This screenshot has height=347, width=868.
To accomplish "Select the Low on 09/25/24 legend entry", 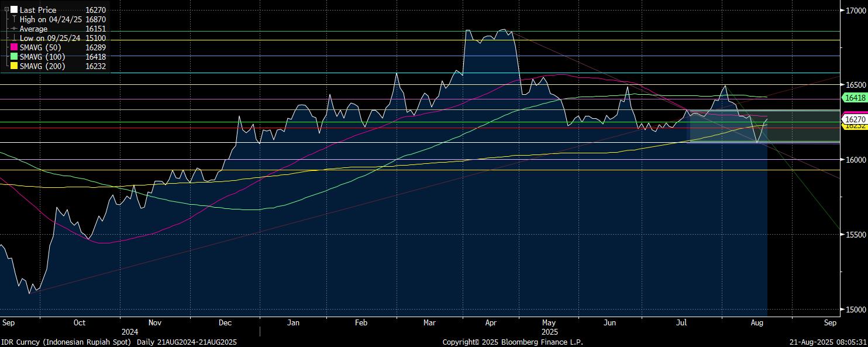I will click(50, 38).
